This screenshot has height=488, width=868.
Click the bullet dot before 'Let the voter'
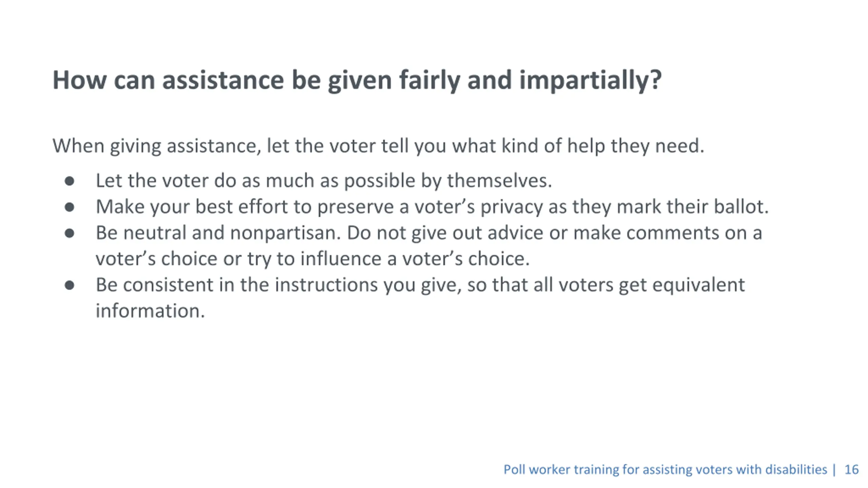click(70, 181)
